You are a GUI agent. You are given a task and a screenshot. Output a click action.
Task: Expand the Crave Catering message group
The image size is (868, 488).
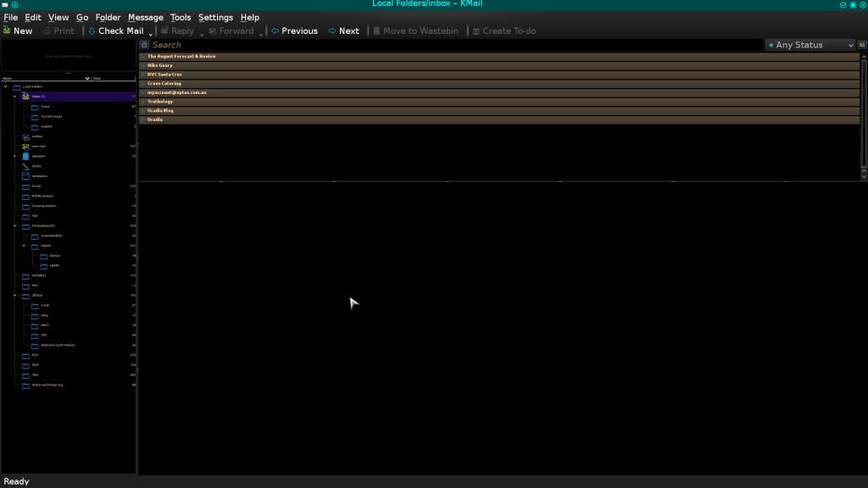coord(142,84)
